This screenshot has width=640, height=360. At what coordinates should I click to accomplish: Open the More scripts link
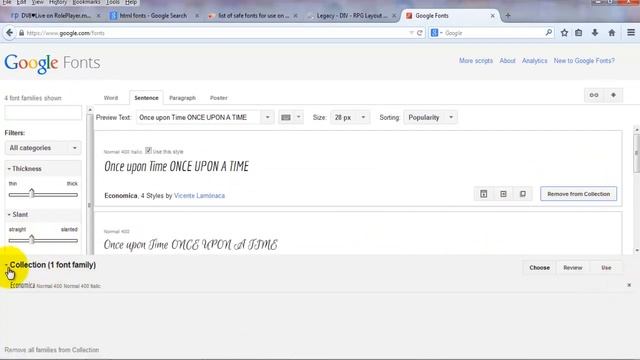pyautogui.click(x=476, y=61)
